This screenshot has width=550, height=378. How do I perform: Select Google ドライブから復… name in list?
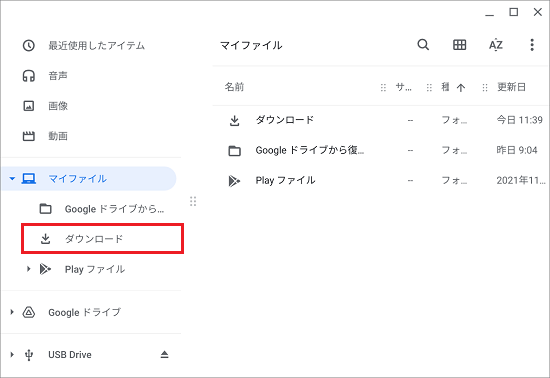(x=310, y=150)
